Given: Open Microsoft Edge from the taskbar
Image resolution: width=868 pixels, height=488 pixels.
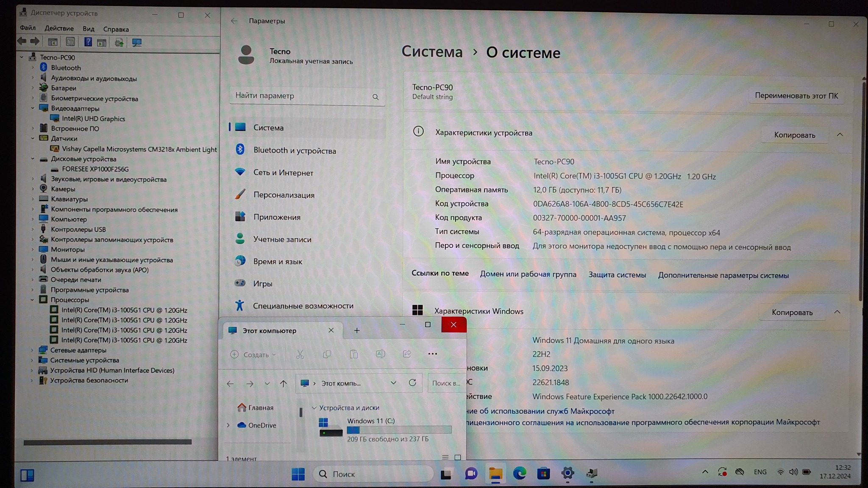Looking at the screenshot, I should (520, 474).
